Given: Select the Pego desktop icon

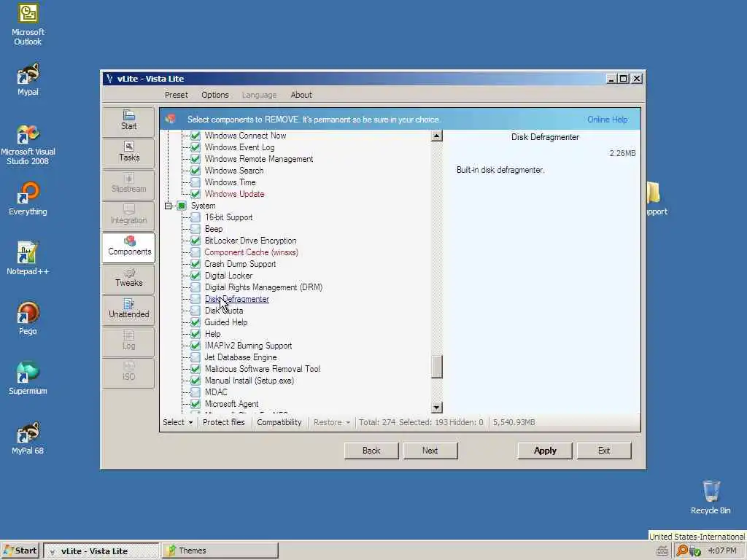Looking at the screenshot, I should click(x=28, y=318).
